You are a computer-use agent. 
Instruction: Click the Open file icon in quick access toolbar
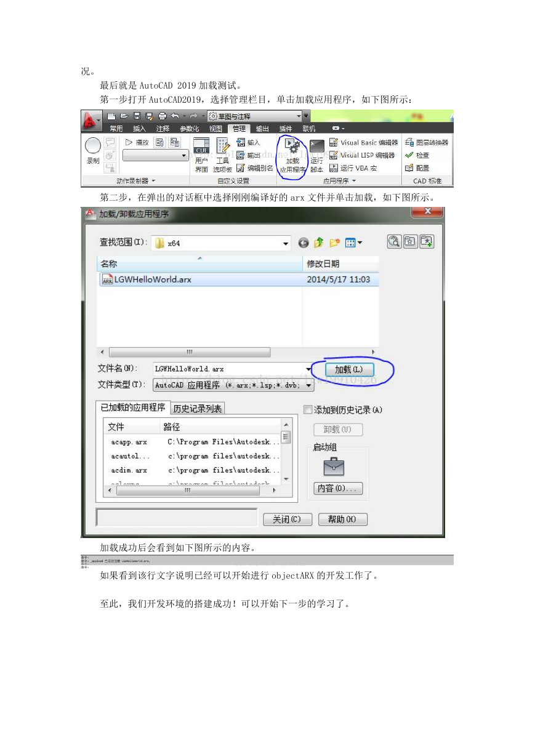coord(124,116)
